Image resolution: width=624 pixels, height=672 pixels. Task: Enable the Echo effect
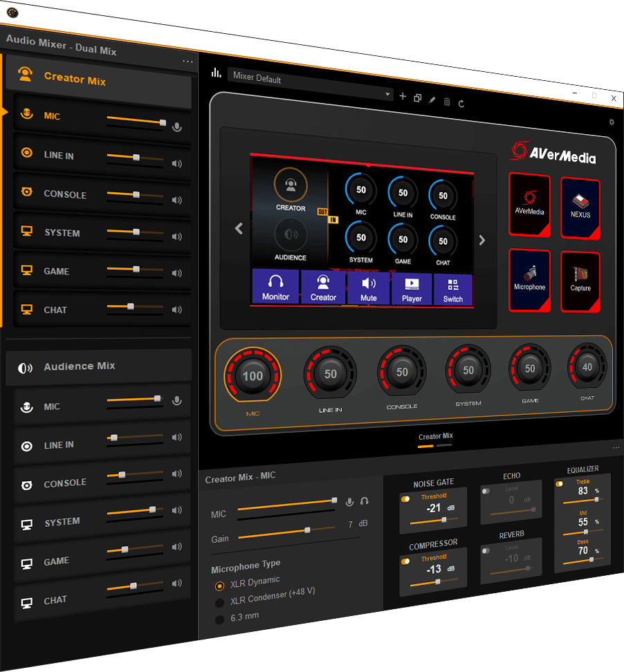click(486, 491)
